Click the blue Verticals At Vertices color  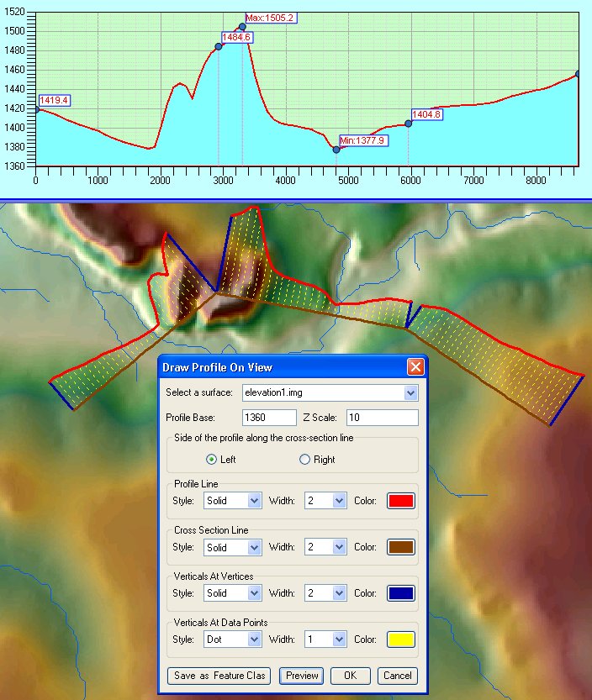coord(400,593)
